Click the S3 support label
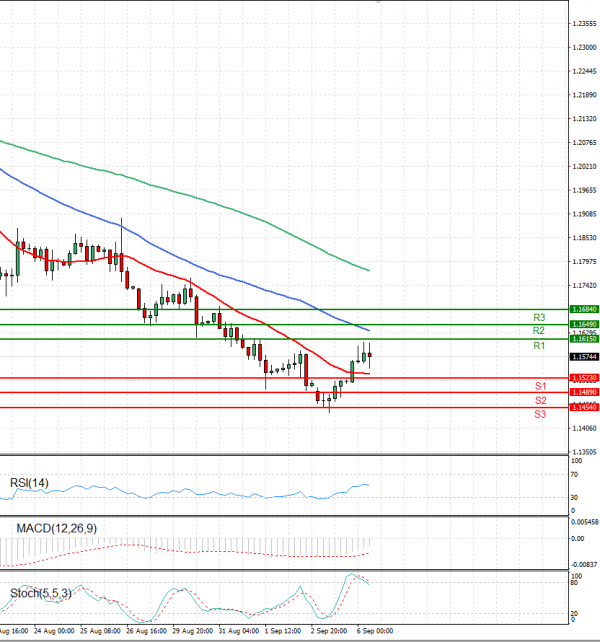This screenshot has width=600, height=642. tap(540, 414)
